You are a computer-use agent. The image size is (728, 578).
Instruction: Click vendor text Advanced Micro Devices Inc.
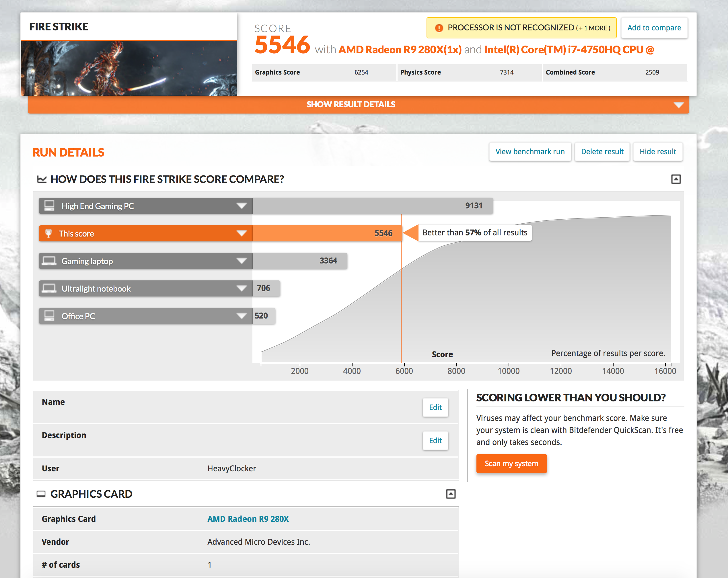coord(259,542)
